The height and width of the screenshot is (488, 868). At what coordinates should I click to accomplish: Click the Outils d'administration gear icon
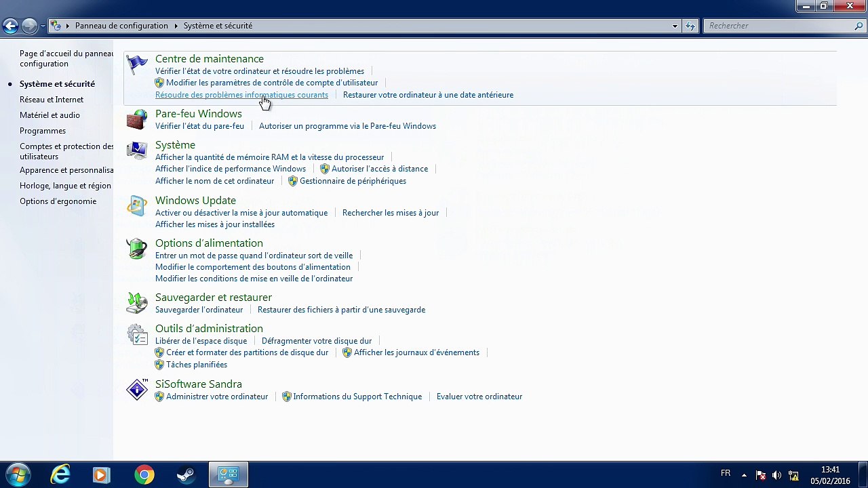[x=137, y=334]
